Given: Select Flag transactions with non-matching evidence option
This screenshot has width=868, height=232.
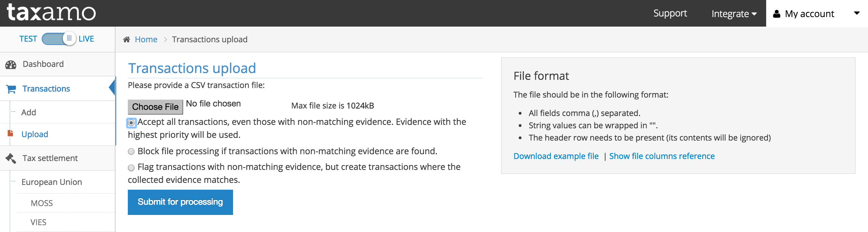Looking at the screenshot, I should [131, 168].
